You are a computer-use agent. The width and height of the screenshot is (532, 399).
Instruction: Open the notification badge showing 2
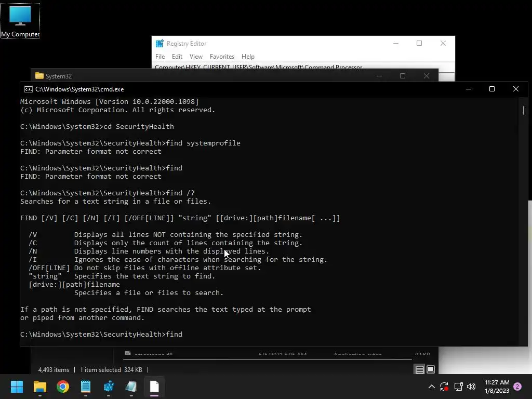517,387
